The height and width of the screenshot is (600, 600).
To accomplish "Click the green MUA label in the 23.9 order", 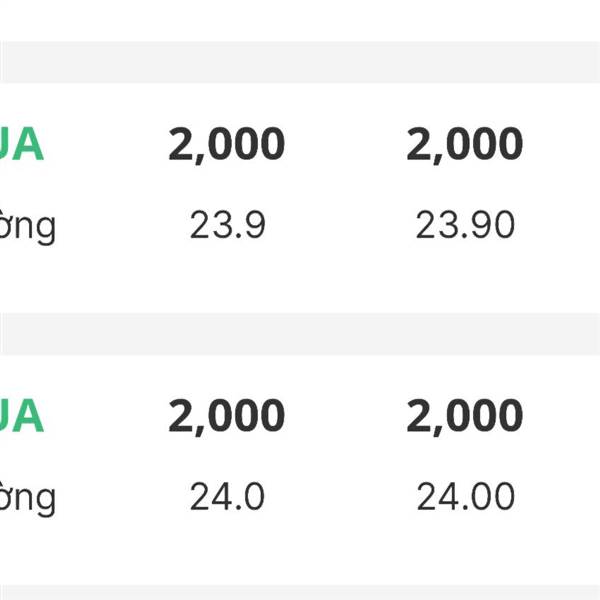I will pyautogui.click(x=22, y=146).
